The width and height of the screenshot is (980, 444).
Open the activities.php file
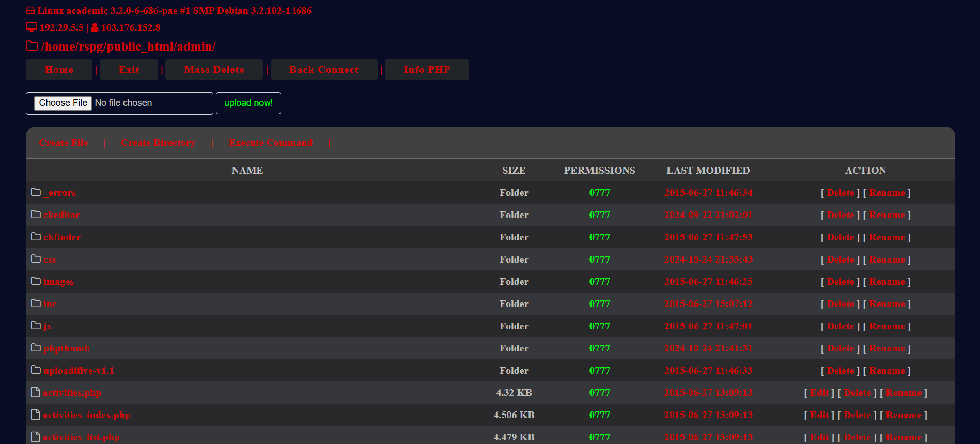[72, 393]
